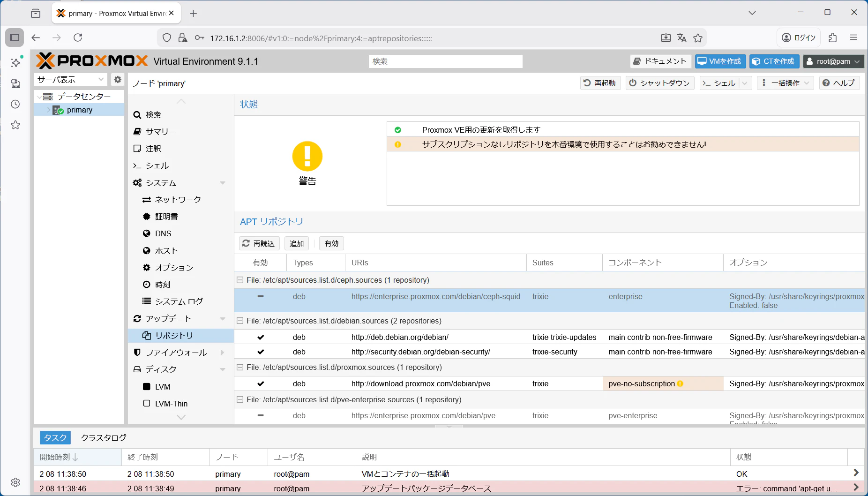The height and width of the screenshot is (496, 868).
Task: Open the 注釈 notes menu item
Action: coord(181,149)
